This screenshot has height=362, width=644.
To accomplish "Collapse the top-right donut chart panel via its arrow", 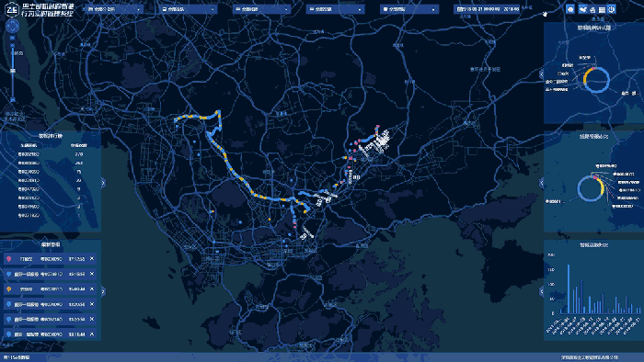I will click(x=542, y=74).
